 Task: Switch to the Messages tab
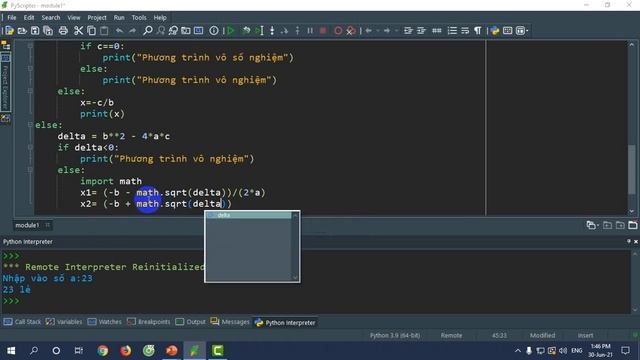230,322
